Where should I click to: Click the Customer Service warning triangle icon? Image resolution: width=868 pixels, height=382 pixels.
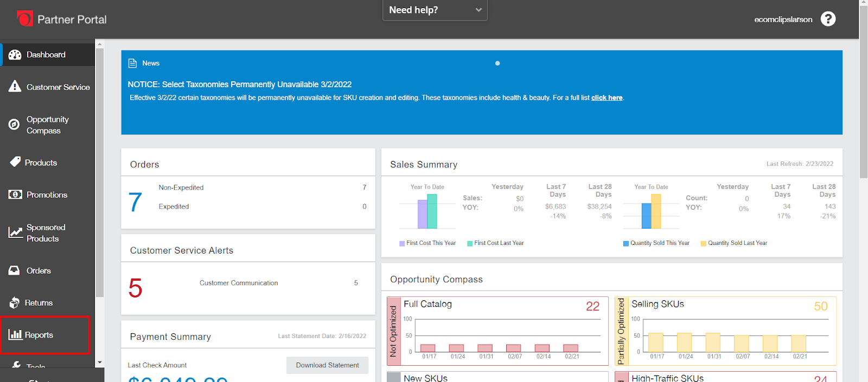pos(15,87)
